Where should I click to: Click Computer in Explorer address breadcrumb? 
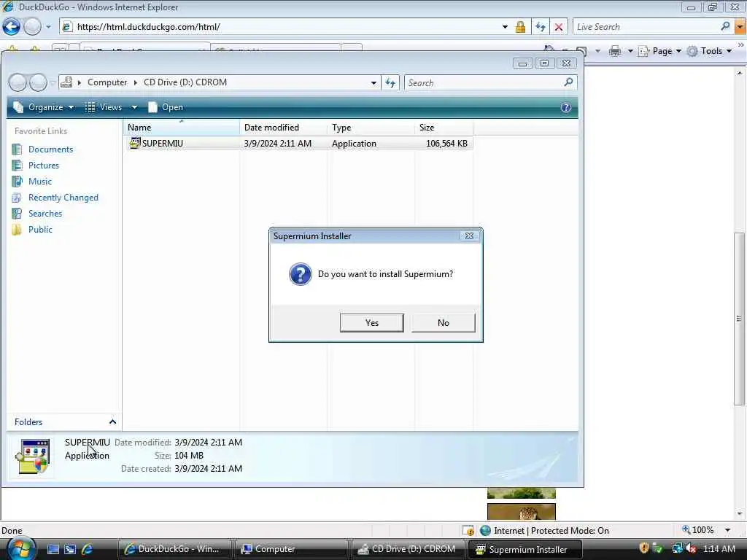(107, 82)
